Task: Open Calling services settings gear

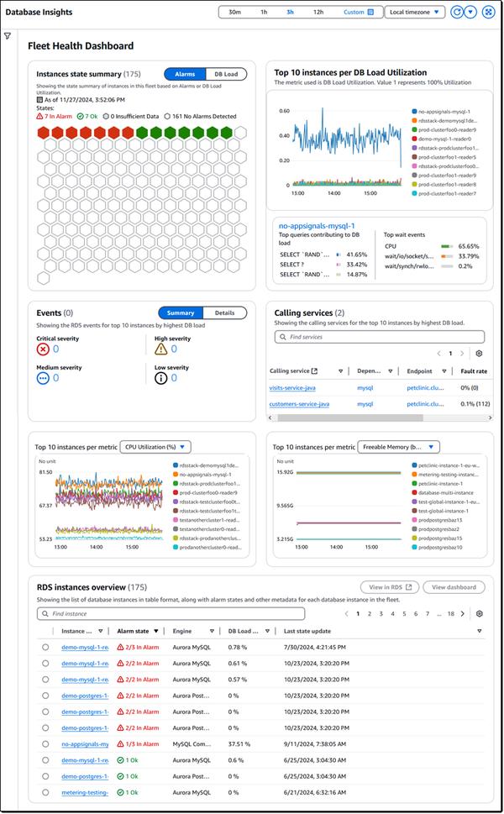Action: (479, 353)
